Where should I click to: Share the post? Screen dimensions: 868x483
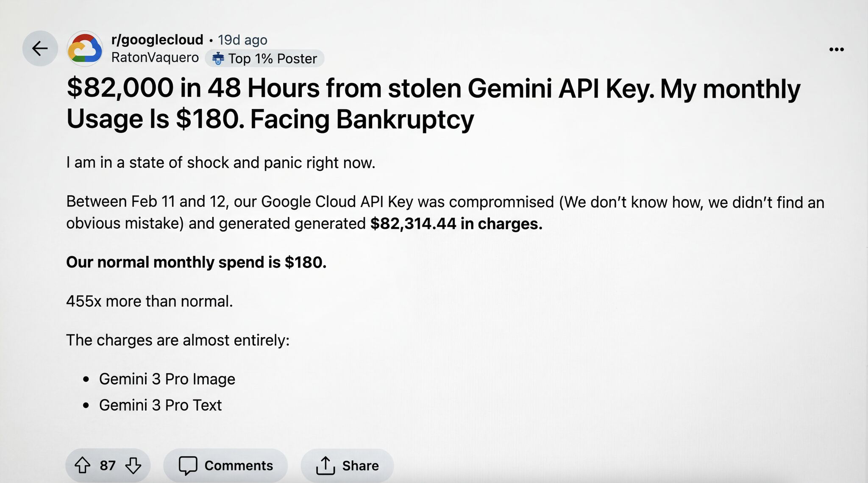(347, 465)
